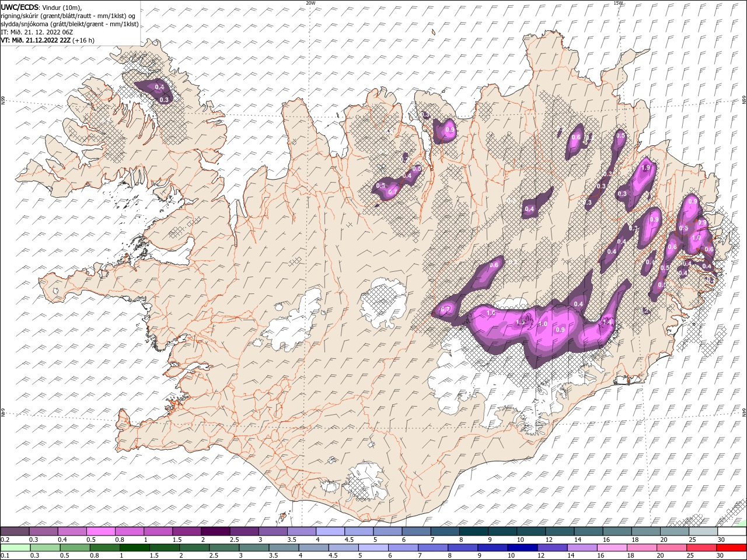The height and width of the screenshot is (560, 747).
Task: Click the 'rigning/skúrir' legend description line
Action: tap(69, 16)
